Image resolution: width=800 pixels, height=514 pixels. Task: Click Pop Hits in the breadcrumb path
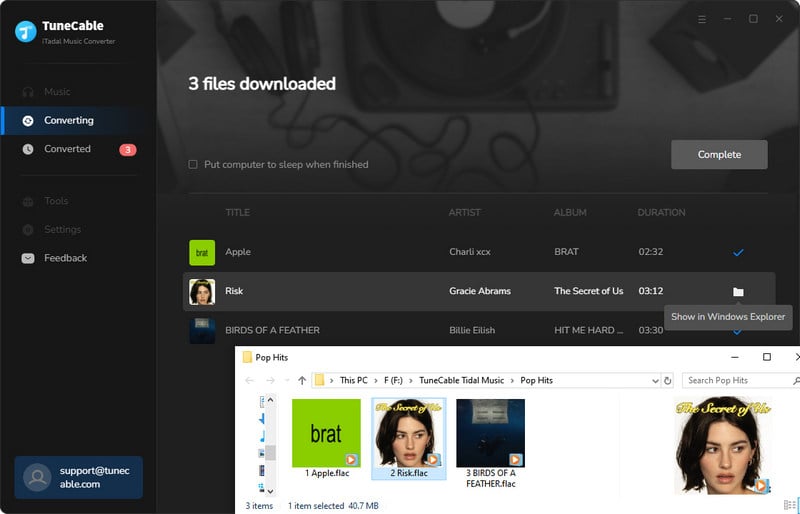536,380
